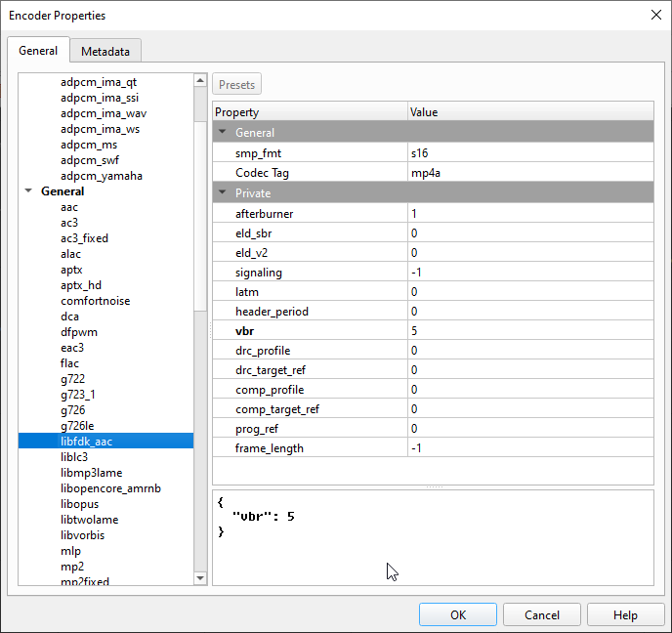Click the Presets button

coord(236,84)
